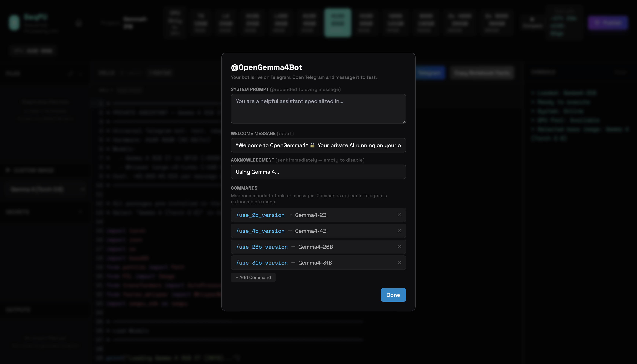637x364 pixels.
Task: Select the /use_26b_version command row
Action: click(x=318, y=247)
